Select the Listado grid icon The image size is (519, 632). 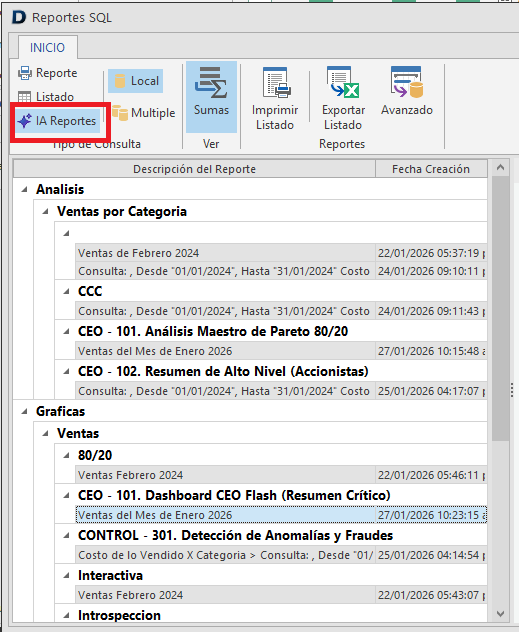pyautogui.click(x=25, y=97)
